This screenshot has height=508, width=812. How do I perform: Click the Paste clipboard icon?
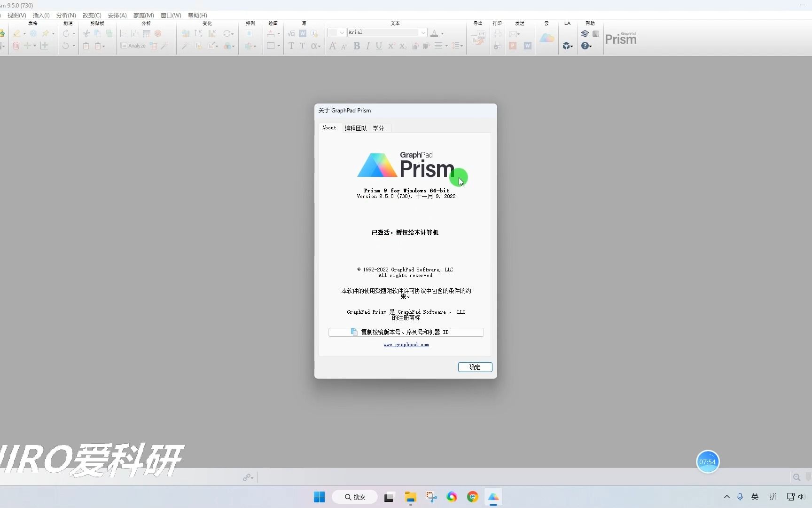click(86, 46)
